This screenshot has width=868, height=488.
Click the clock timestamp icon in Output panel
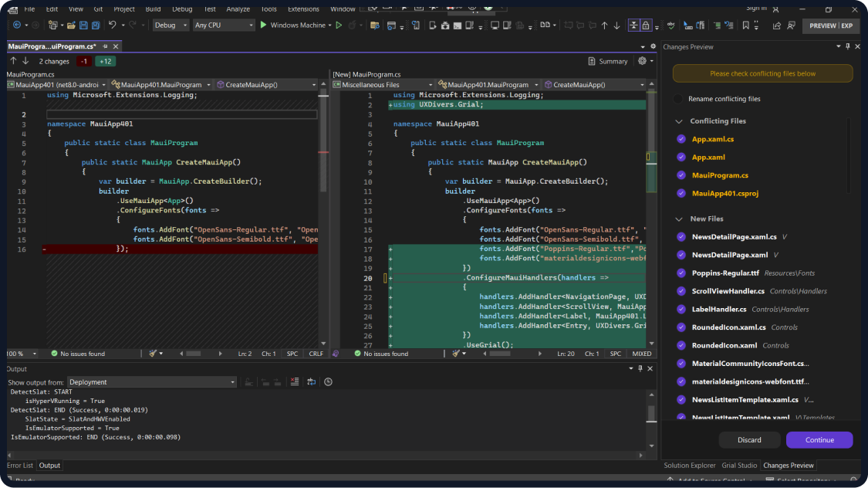(328, 382)
